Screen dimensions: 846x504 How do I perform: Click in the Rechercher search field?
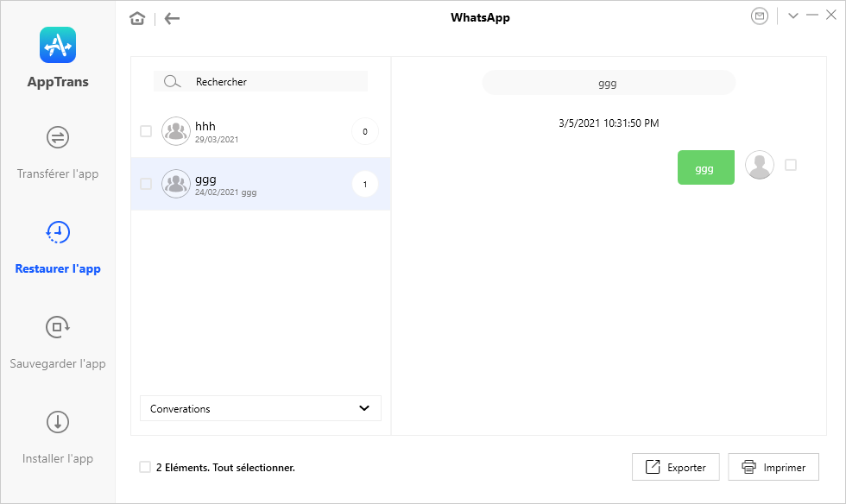(261, 81)
